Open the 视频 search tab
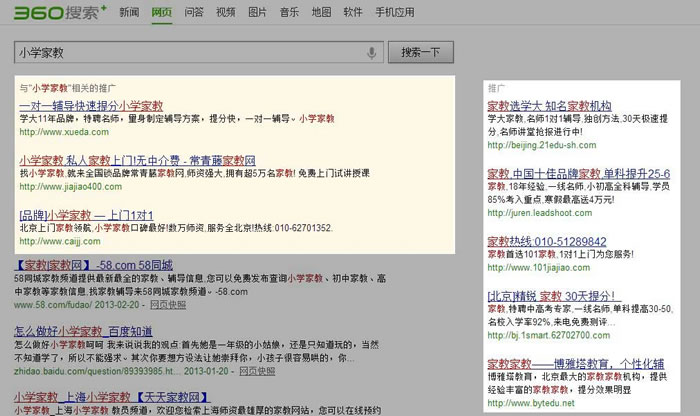Image resolution: width=700 pixels, height=416 pixels. (225, 13)
